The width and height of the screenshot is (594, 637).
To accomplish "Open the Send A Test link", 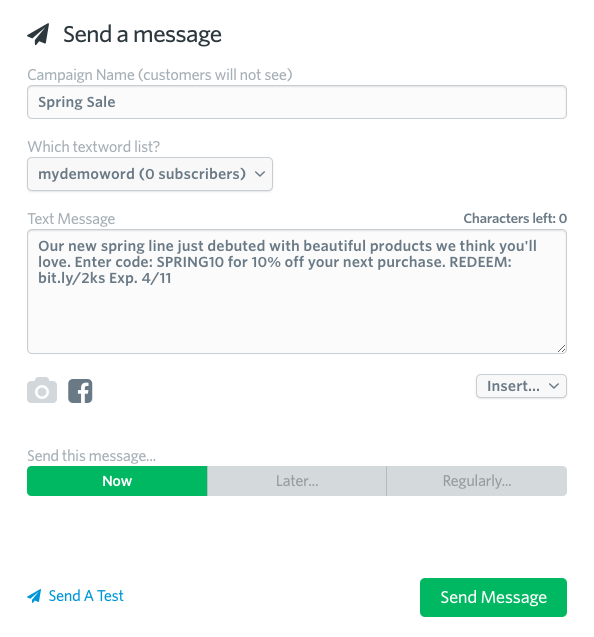I will pos(86,596).
